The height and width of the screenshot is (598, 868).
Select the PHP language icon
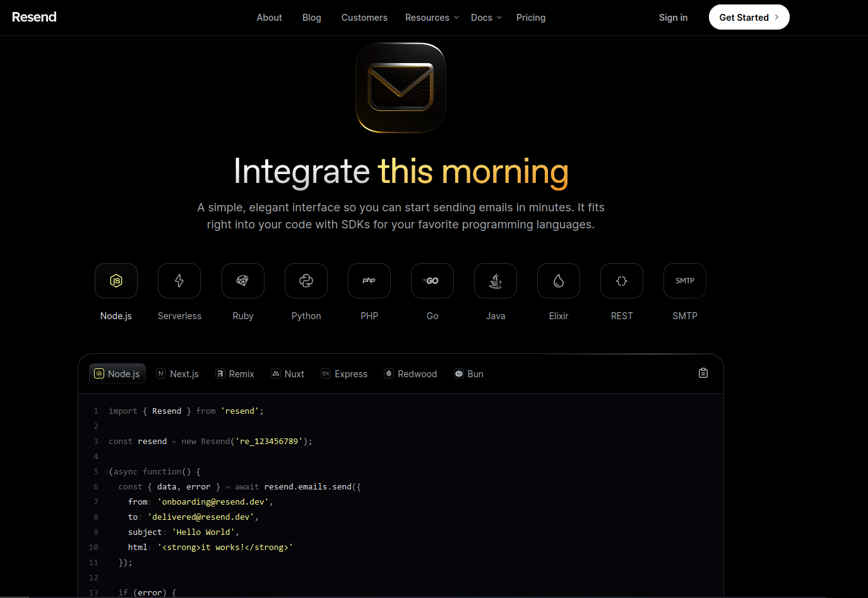click(369, 280)
